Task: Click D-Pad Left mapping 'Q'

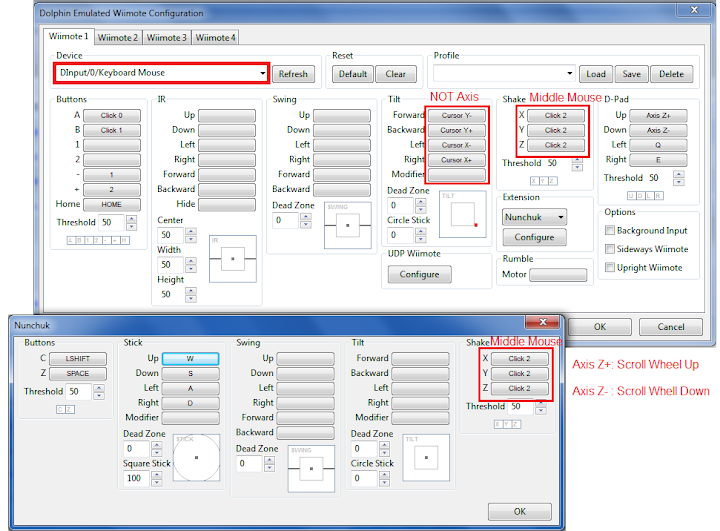Action: click(658, 145)
